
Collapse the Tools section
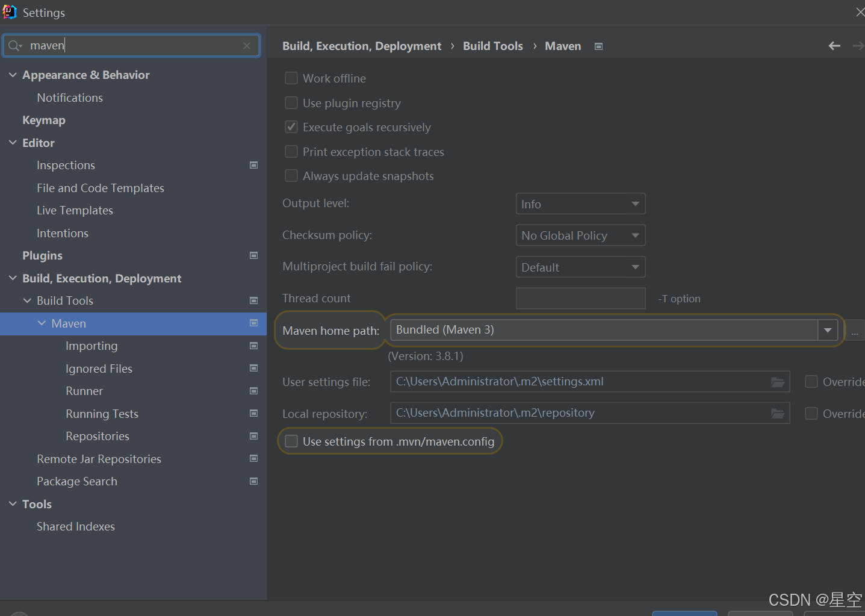13,504
